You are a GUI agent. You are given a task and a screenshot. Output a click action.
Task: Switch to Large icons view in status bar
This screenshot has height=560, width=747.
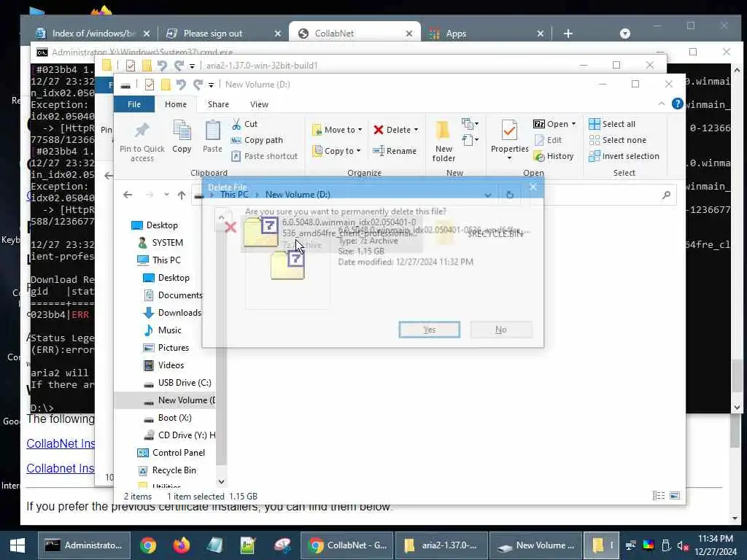[675, 496]
